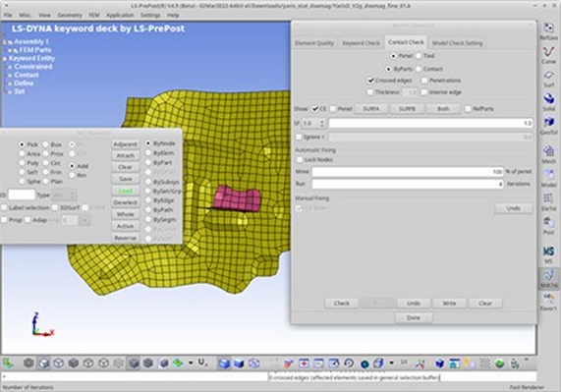
Task: Switch to the Element Quality tab
Action: click(x=314, y=43)
